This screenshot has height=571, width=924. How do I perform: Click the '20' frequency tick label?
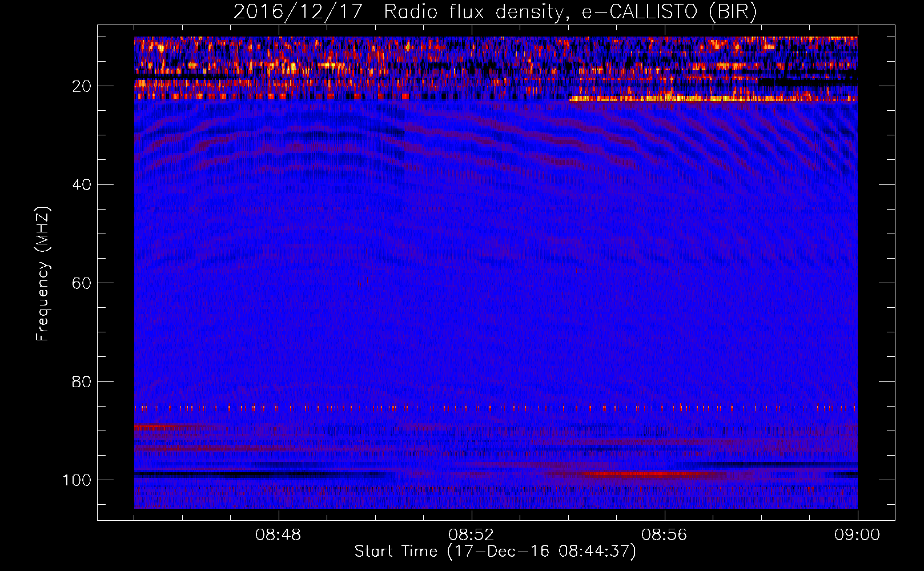pos(82,86)
